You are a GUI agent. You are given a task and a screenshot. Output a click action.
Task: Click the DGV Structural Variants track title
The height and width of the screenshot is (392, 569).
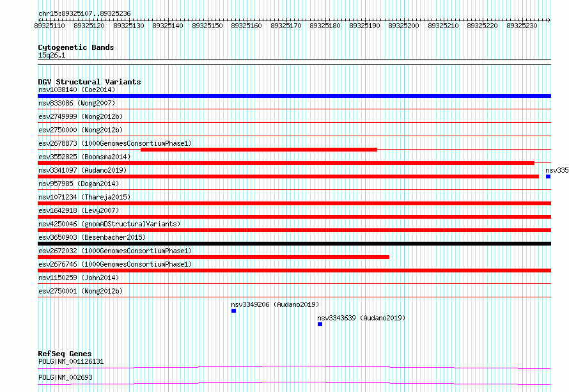pyautogui.click(x=90, y=82)
